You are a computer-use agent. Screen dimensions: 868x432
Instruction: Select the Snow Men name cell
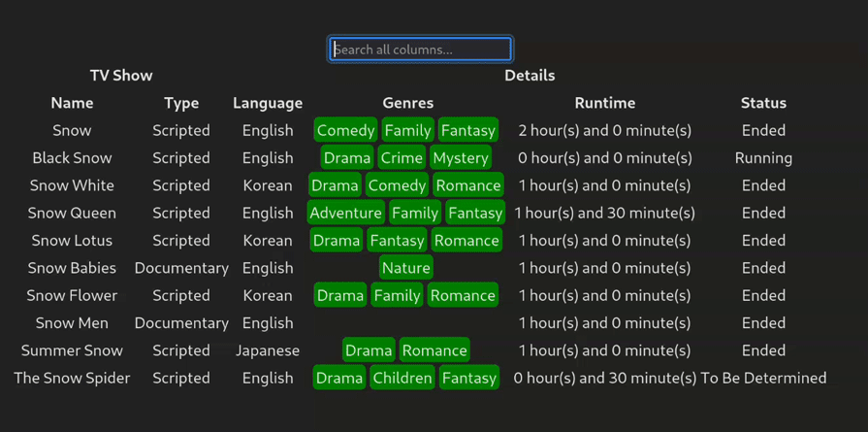pos(72,323)
